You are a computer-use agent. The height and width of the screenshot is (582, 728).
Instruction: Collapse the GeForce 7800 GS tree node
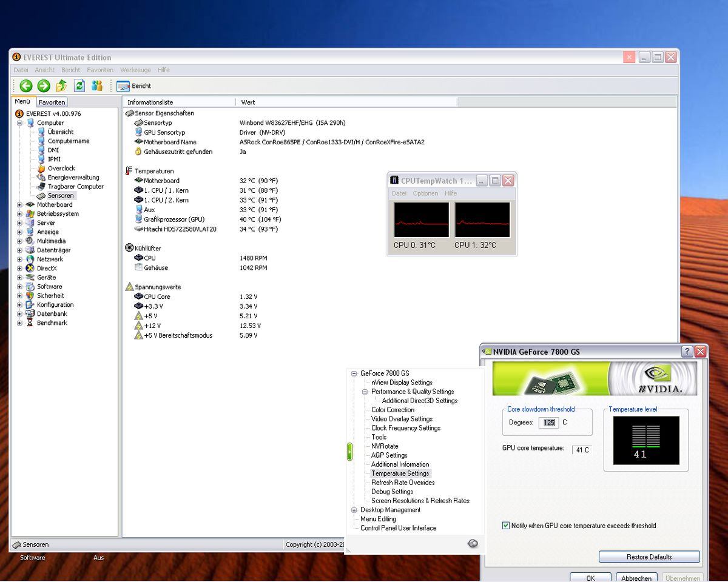point(354,373)
